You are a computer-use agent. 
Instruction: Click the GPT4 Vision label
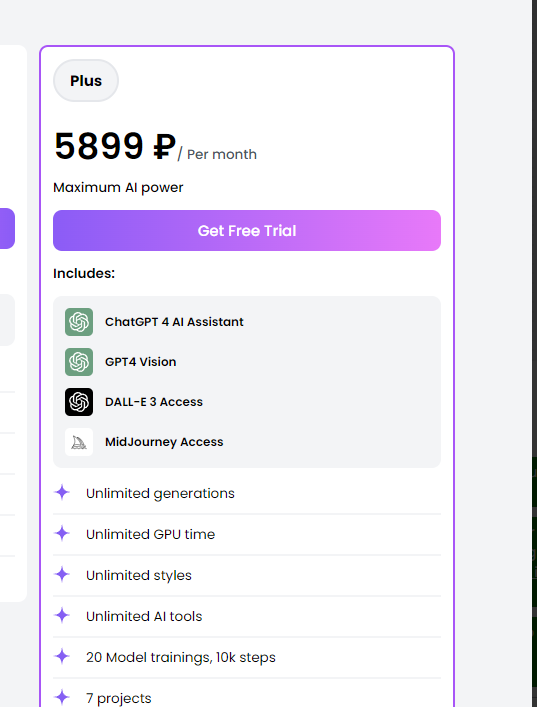coord(140,362)
